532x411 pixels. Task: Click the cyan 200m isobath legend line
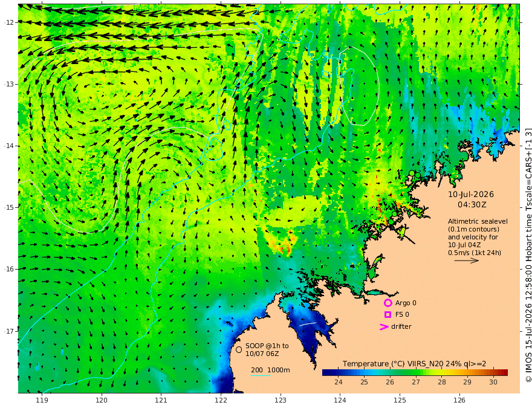click(260, 375)
